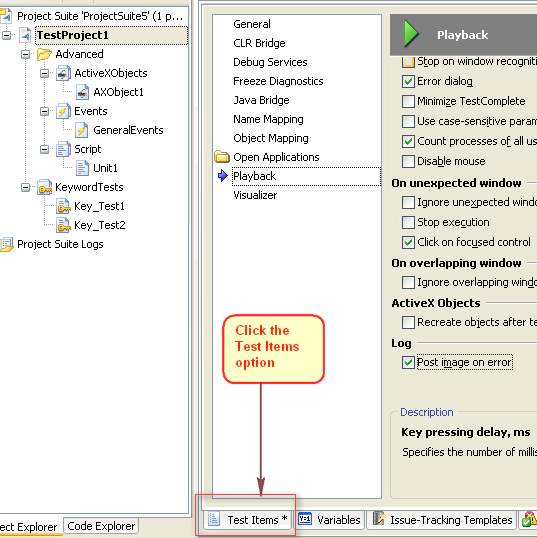Select the Playback option label

[254, 176]
